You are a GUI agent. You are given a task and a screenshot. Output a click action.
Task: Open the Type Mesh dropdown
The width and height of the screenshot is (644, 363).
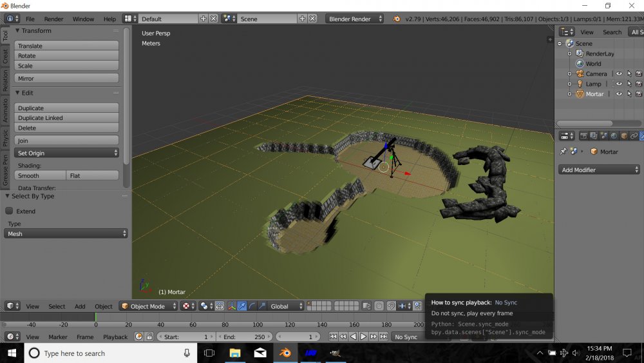[x=66, y=233]
